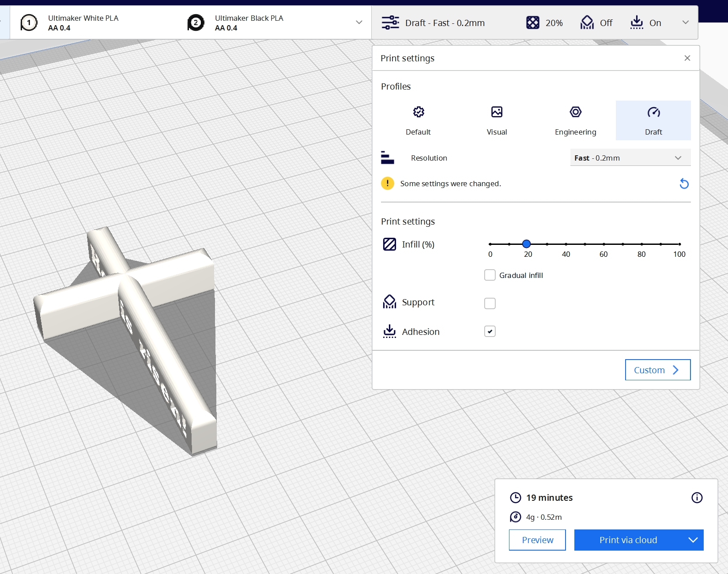Enable the Support checkbox
Screen dimensions: 728x574
coord(490,303)
